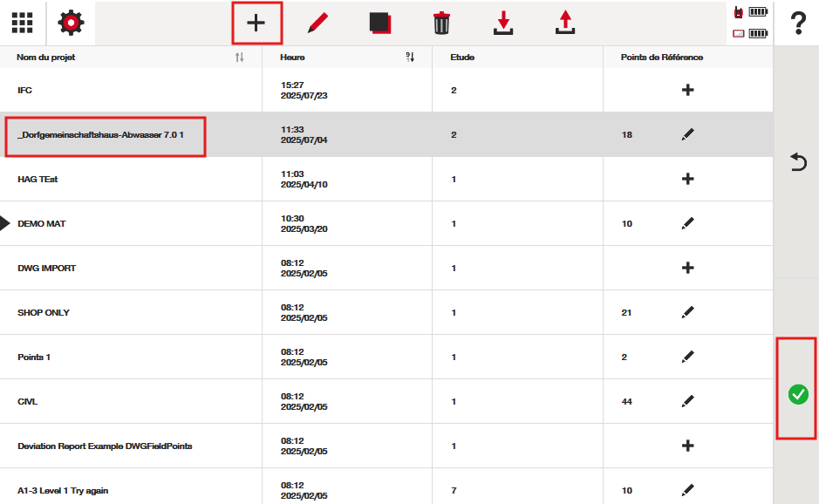The height and width of the screenshot is (504, 819).
Task: Create a new project with plus icon
Action: 256,24
